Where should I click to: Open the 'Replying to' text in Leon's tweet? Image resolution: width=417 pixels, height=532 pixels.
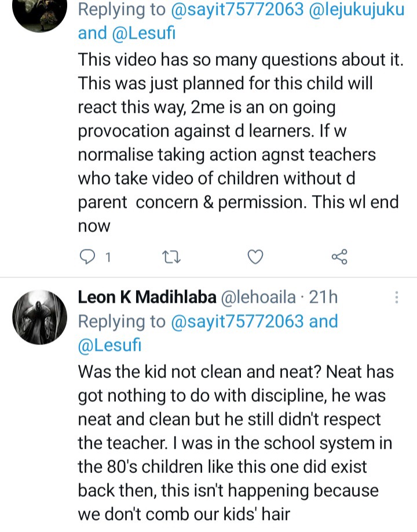tap(122, 321)
